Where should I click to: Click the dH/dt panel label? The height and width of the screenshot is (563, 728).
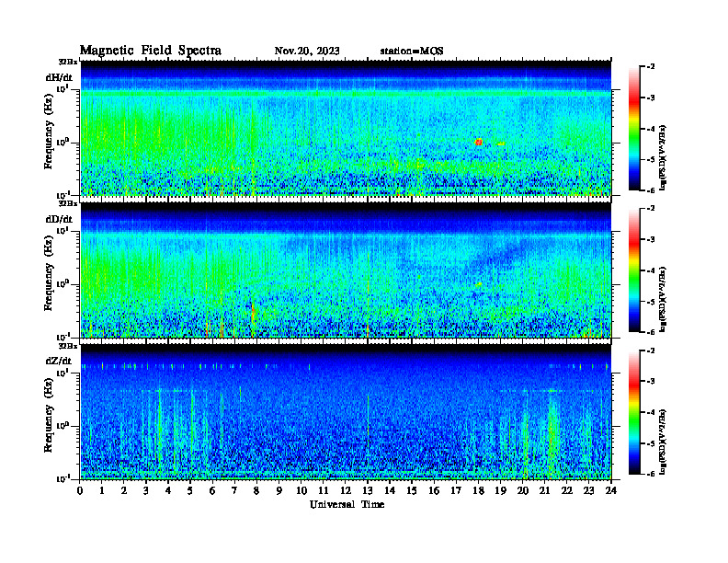[59, 77]
